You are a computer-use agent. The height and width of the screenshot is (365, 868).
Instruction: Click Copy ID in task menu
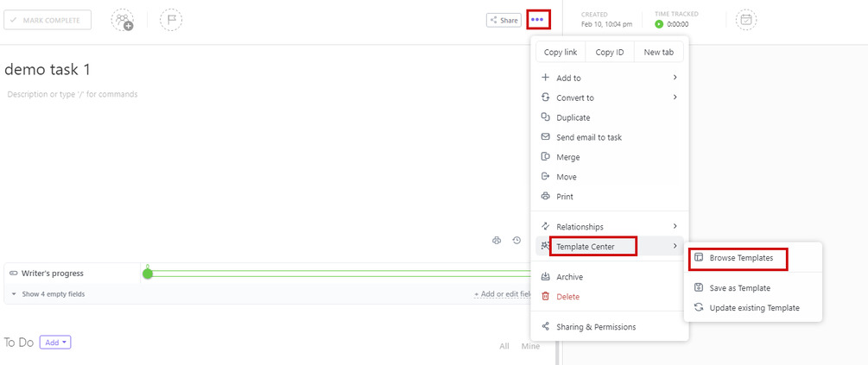tap(610, 53)
